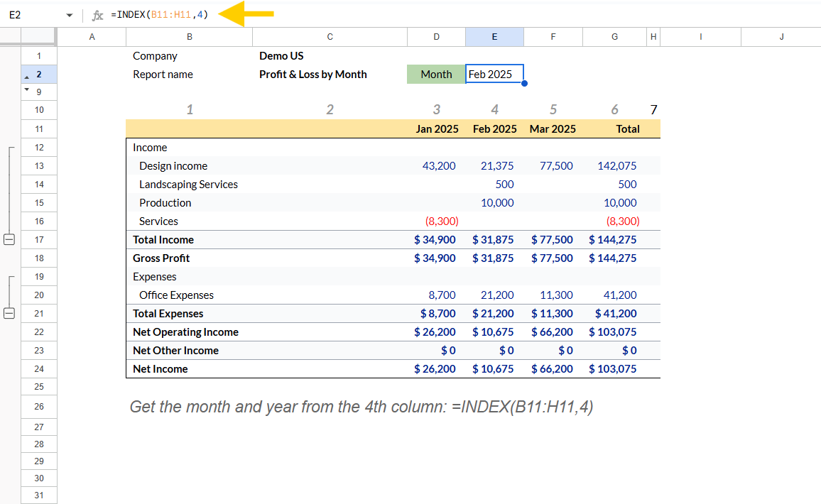Click Design income Jan value 43,200
The width and height of the screenshot is (821, 504).
tap(439, 166)
